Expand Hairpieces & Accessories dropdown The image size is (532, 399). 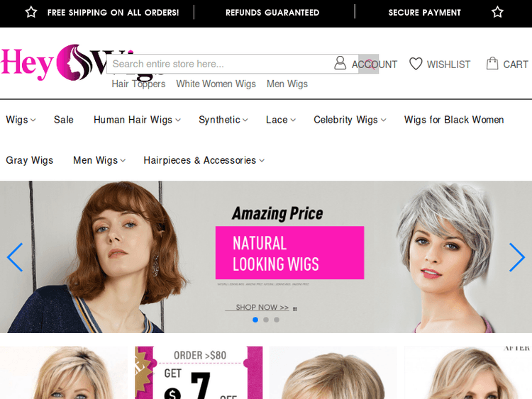tap(204, 160)
